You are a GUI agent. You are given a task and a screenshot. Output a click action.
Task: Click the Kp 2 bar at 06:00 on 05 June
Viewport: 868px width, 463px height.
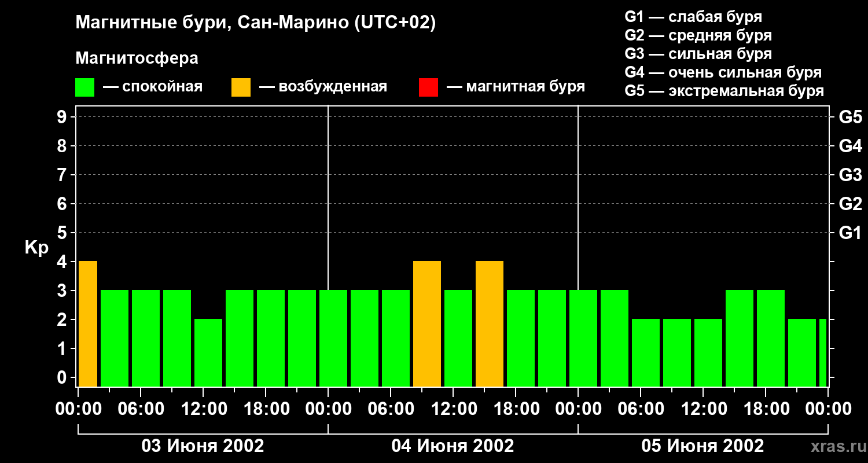pyautogui.click(x=646, y=353)
